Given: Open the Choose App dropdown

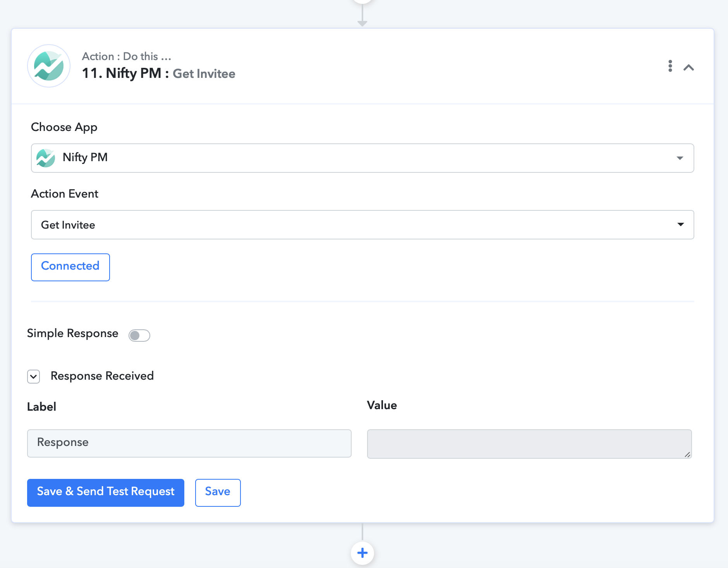Looking at the screenshot, I should click(362, 158).
